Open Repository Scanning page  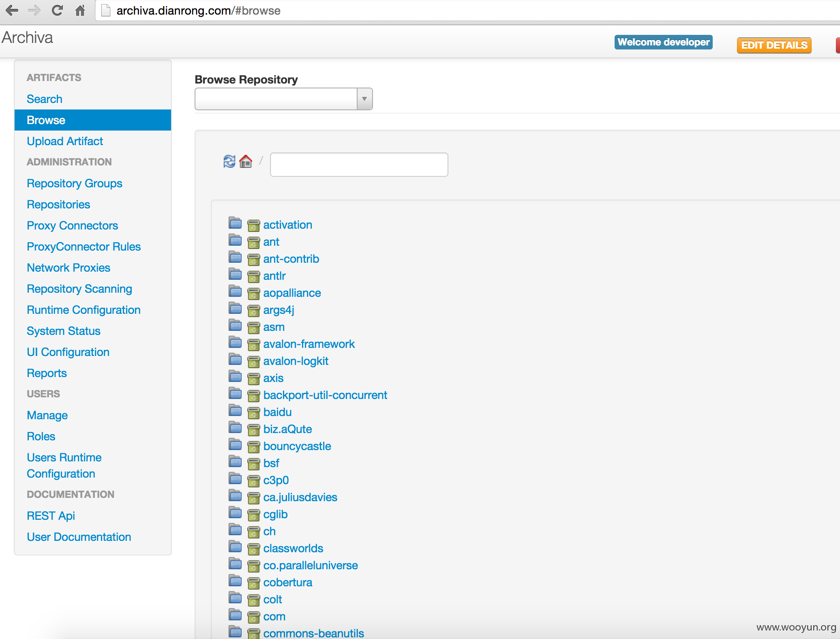coord(79,289)
